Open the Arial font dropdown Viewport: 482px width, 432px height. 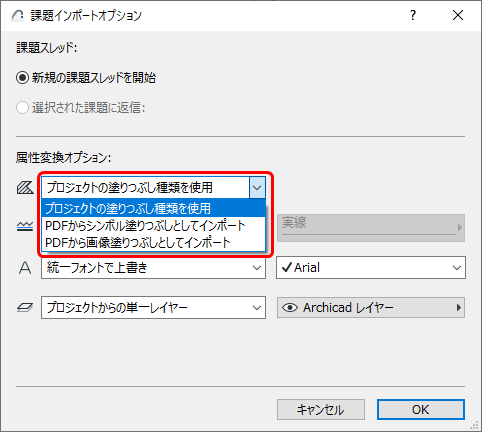(371, 268)
